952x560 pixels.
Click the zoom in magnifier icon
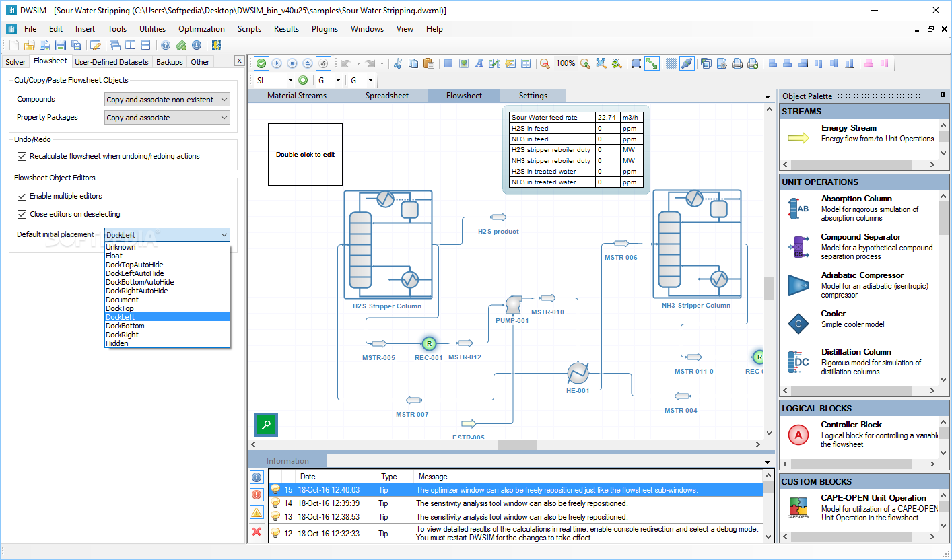(x=585, y=63)
